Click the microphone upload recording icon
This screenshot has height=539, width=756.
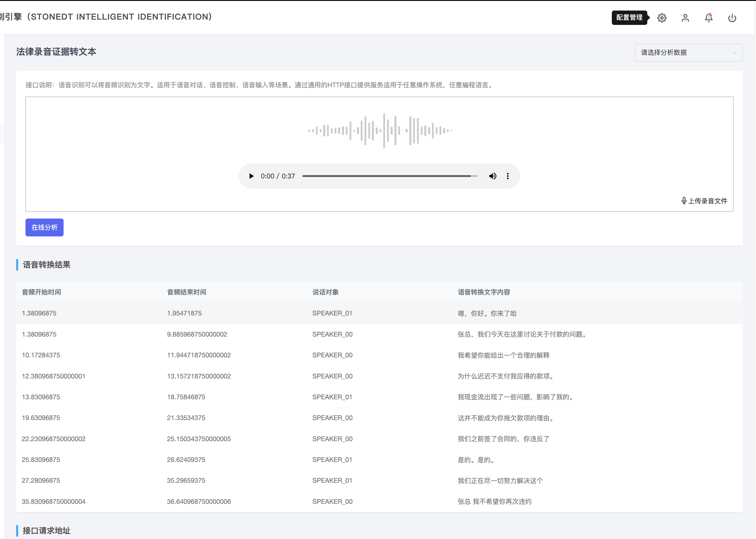click(684, 201)
